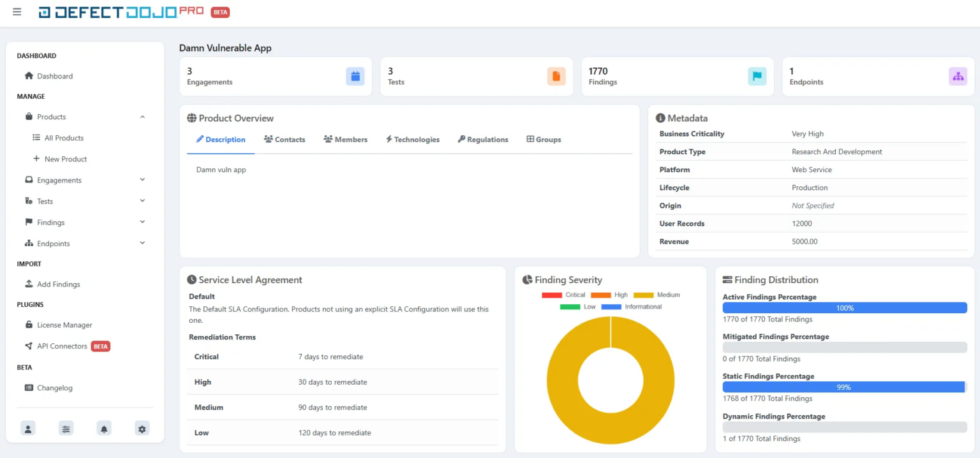This screenshot has height=458, width=980.
Task: Open the settings gear at sidebar bottom
Action: click(142, 428)
